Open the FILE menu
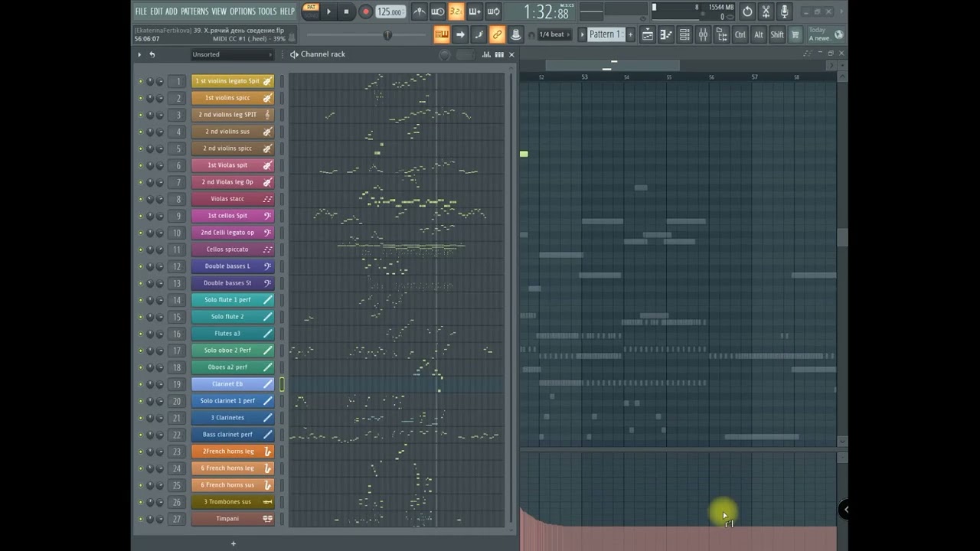Screen dimensions: 980x551 (141, 11)
